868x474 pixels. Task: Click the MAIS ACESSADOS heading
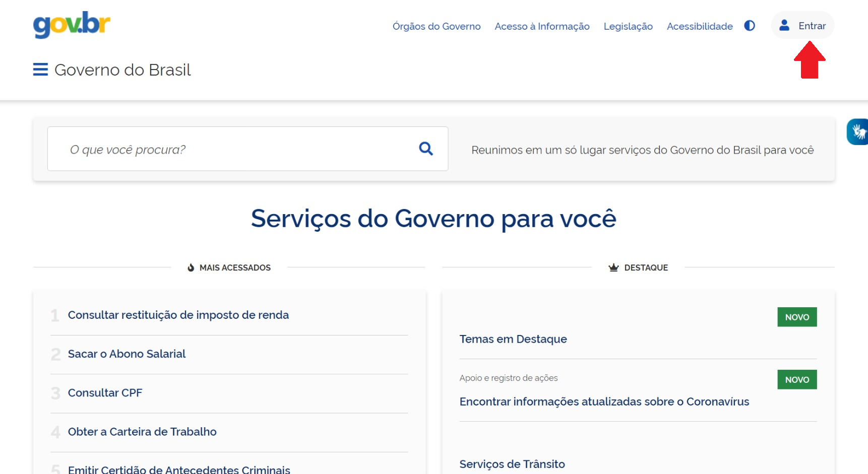pos(235,267)
